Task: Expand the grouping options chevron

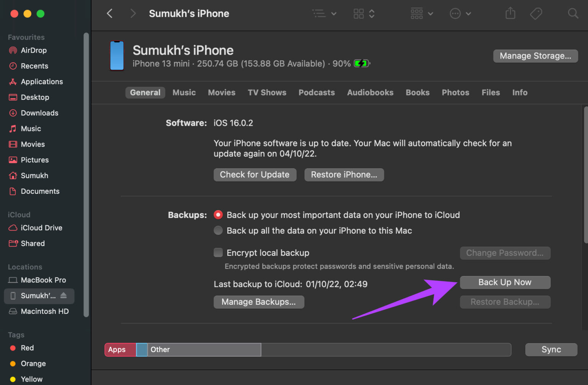Action: pos(371,13)
